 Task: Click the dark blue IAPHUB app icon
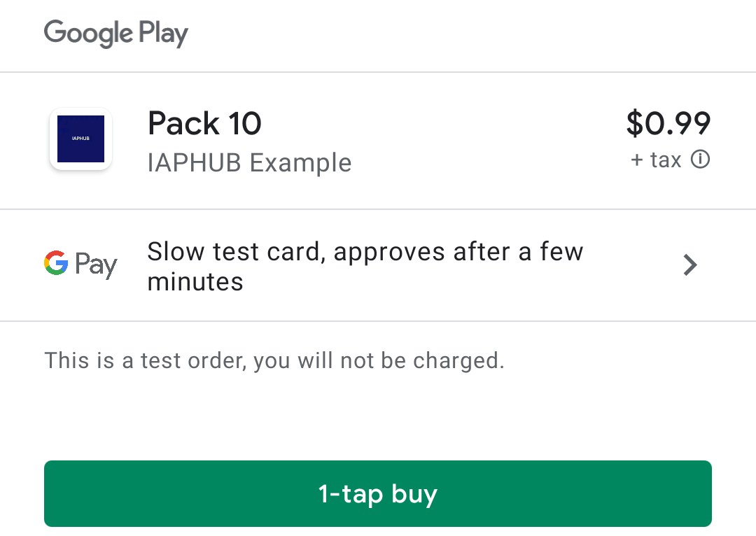click(80, 139)
